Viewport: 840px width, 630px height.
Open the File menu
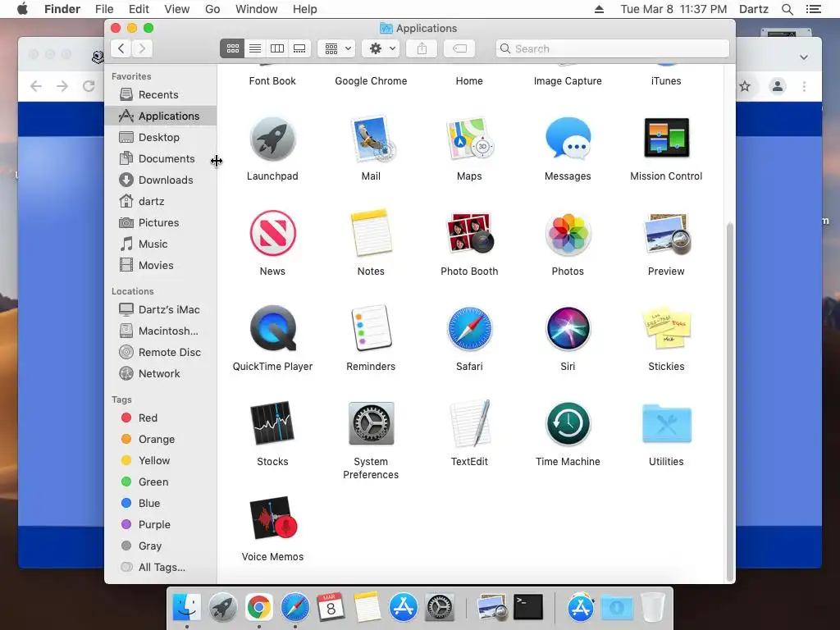[x=104, y=9]
